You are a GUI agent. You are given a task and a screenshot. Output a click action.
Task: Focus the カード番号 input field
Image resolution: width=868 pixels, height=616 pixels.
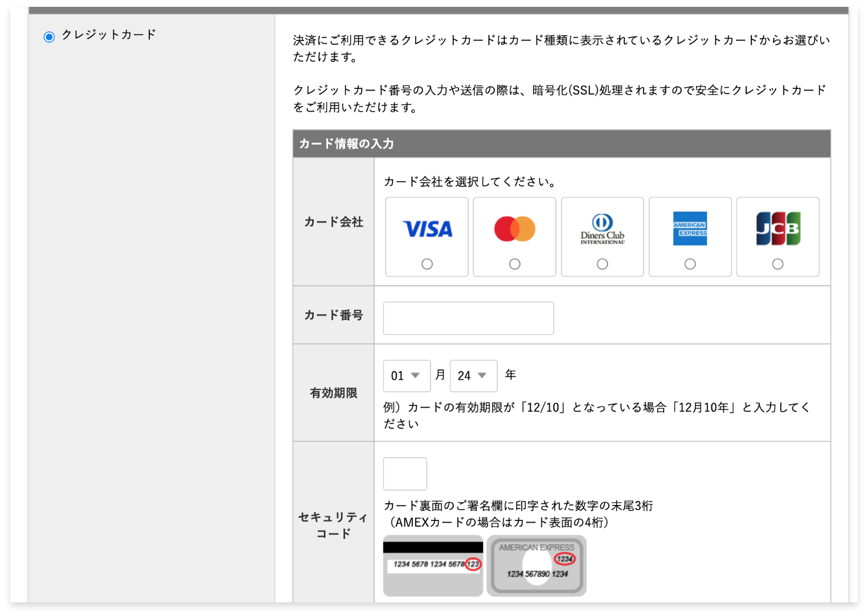(x=469, y=318)
